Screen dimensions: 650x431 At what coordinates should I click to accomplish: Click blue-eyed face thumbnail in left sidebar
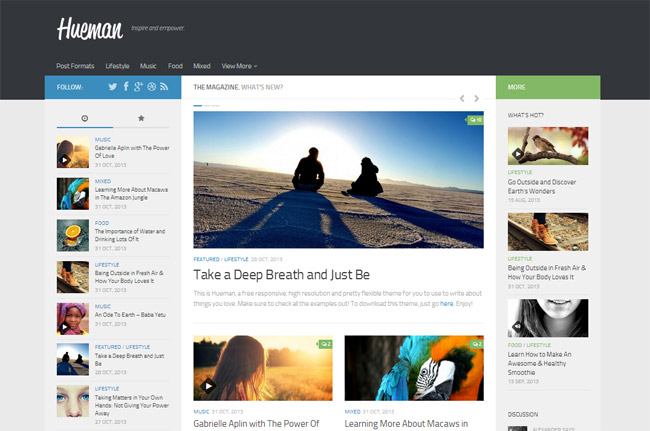[73, 401]
